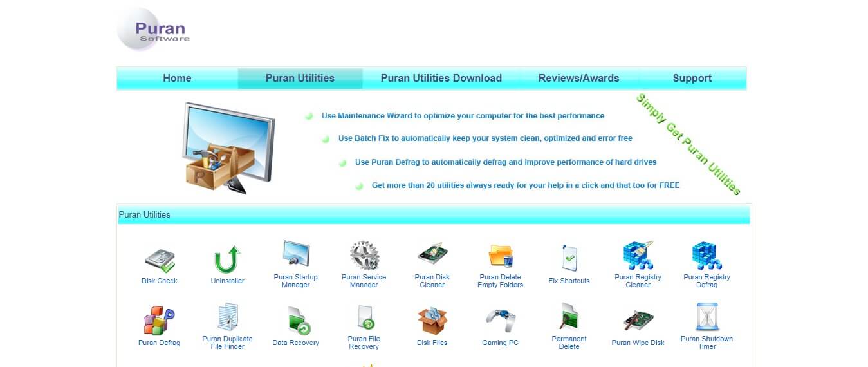The width and height of the screenshot is (868, 367).
Task: Open the Puran Service Manager text link
Action: click(x=364, y=281)
